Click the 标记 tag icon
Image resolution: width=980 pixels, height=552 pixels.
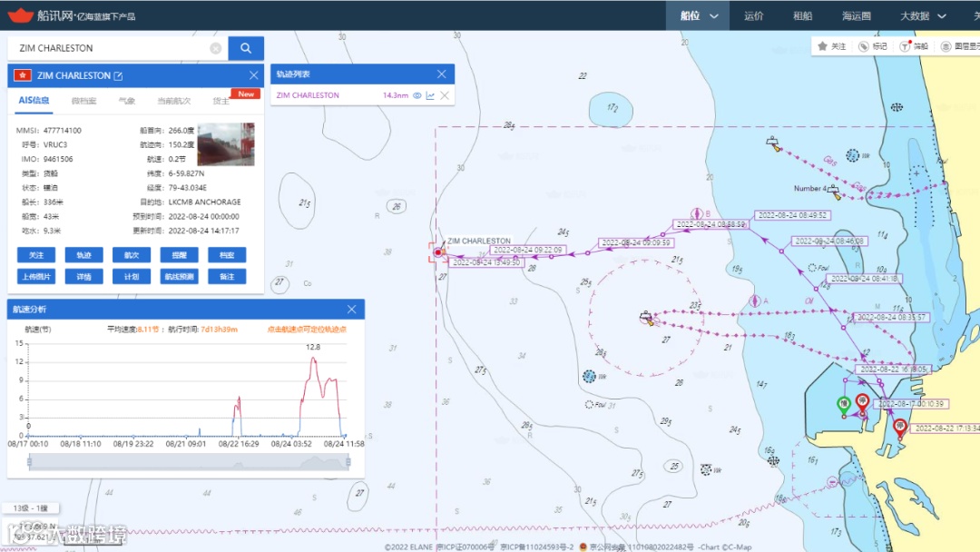[x=873, y=46]
